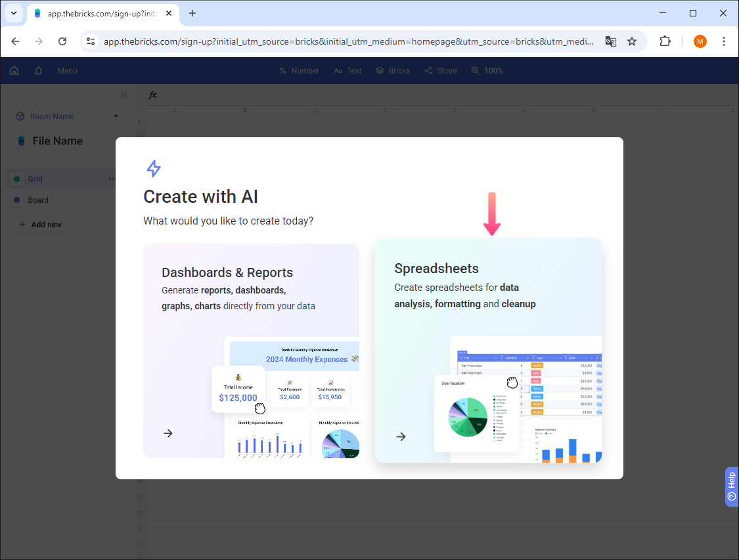Click the User location pie chart preview
This screenshot has width=739, height=560.
tap(476, 413)
